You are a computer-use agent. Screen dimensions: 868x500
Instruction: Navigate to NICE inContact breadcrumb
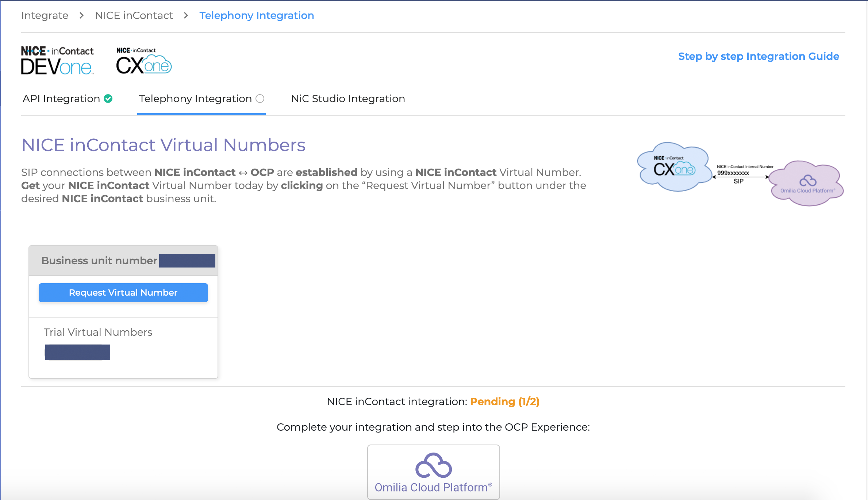tap(134, 15)
